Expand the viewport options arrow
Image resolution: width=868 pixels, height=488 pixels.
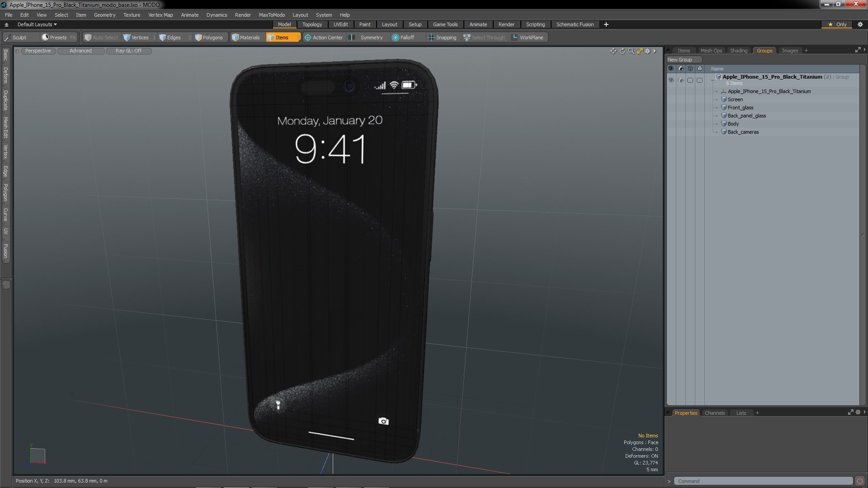(655, 51)
